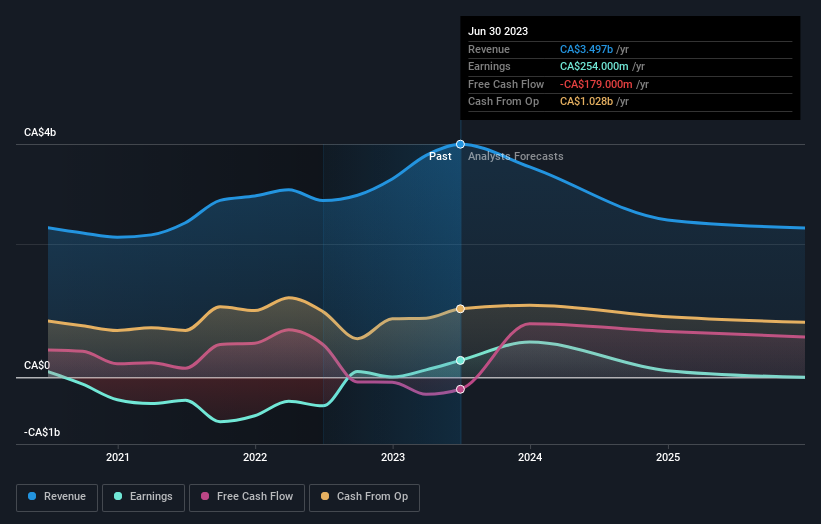Click the CA$1.028b cash from op value

coord(586,102)
